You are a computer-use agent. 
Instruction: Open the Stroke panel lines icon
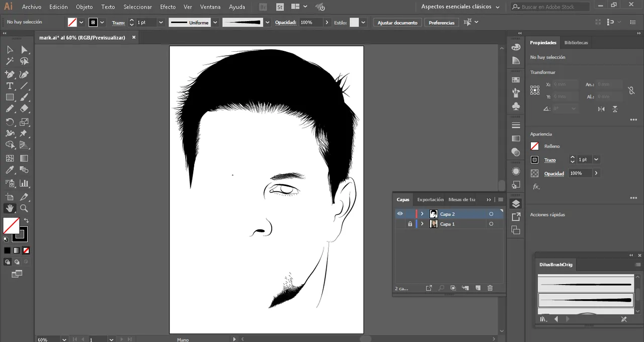tap(516, 125)
